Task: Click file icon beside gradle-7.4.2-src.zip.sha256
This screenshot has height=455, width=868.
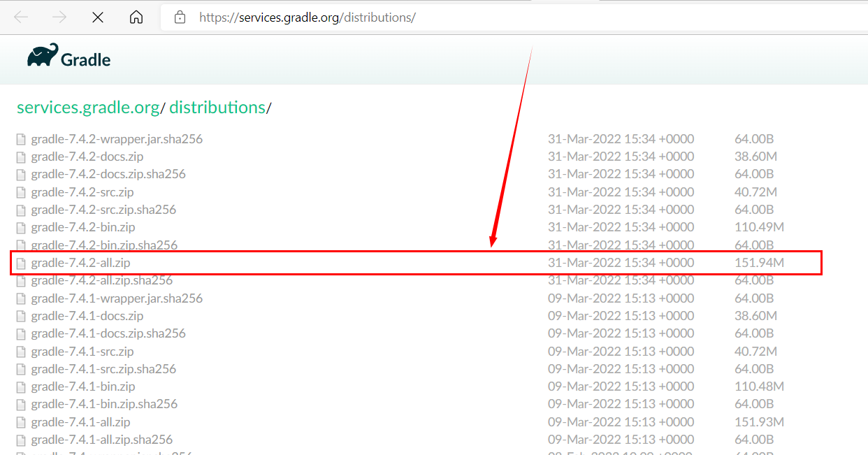Action: (x=20, y=210)
